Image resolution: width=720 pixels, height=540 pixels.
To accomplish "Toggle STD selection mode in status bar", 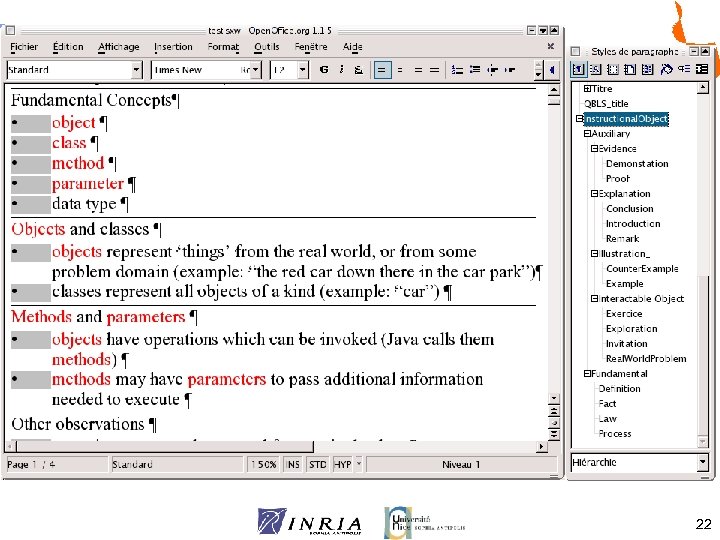I will [317, 464].
